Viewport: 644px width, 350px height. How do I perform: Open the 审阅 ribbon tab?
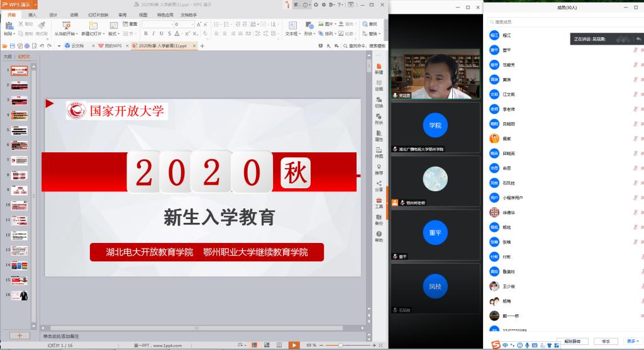tap(122, 14)
